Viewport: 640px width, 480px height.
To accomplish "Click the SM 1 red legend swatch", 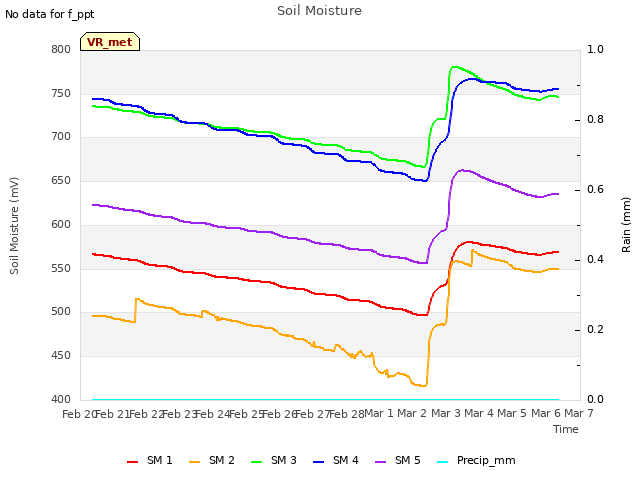I will (x=133, y=462).
